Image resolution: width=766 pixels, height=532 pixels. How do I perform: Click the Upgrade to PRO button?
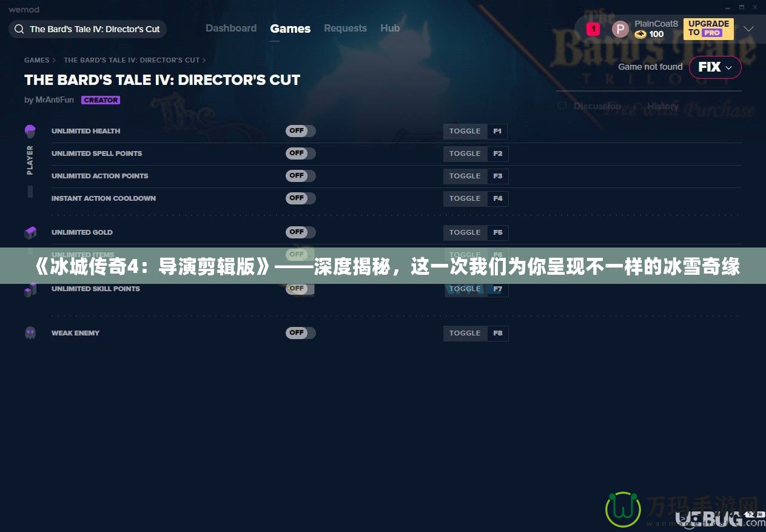(x=708, y=29)
